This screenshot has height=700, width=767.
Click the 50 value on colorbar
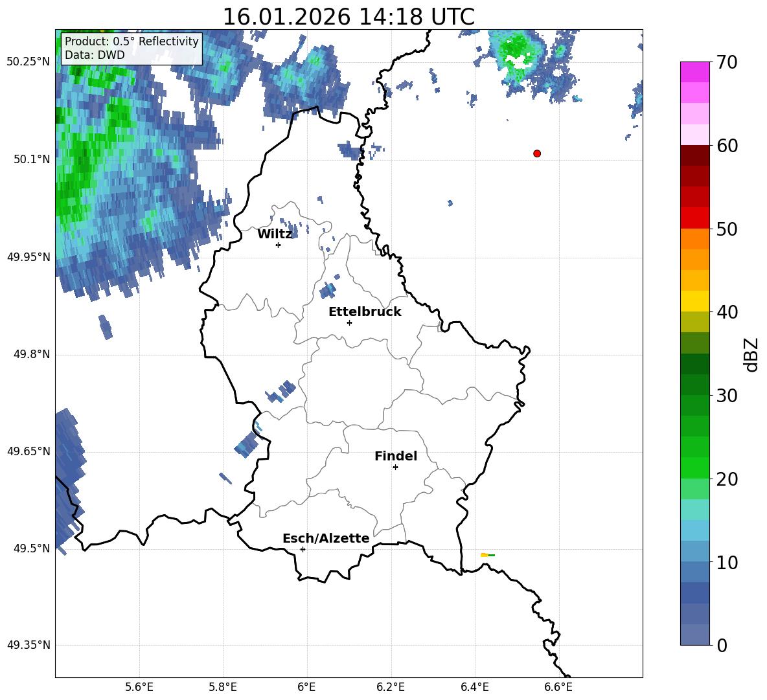click(727, 229)
